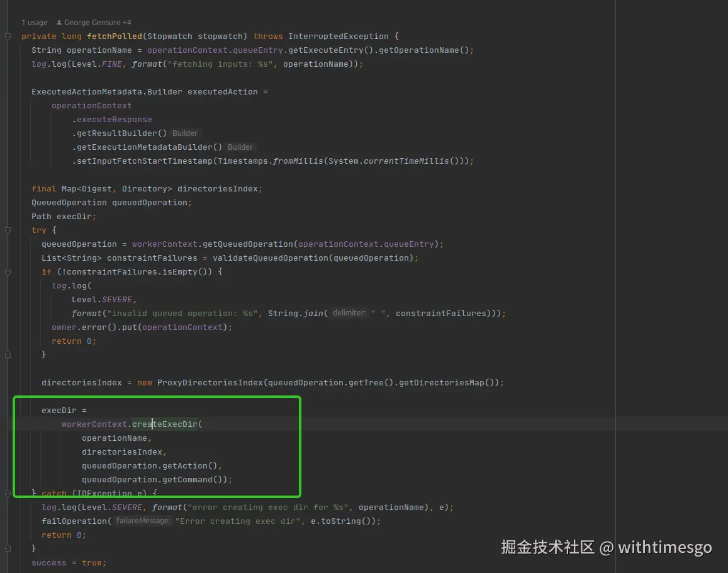This screenshot has height=573, width=728.
Task: Click the ProxyDirectoriesIndex constructor
Action: pos(210,383)
